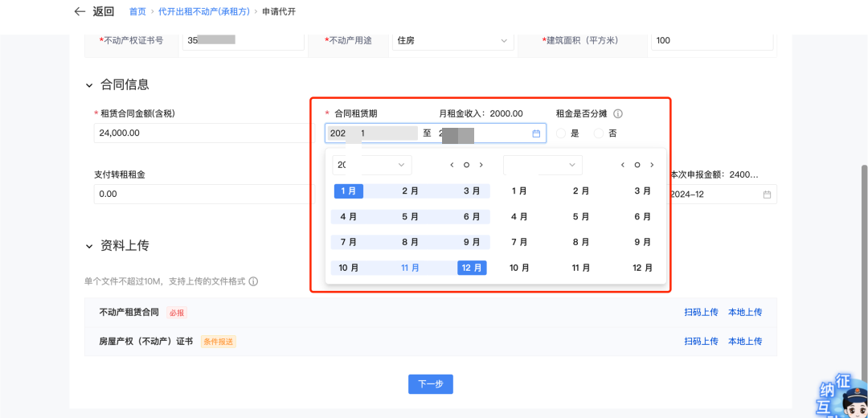Pick 9月 in the left calendar panel
The height and width of the screenshot is (418, 868).
pos(473,243)
